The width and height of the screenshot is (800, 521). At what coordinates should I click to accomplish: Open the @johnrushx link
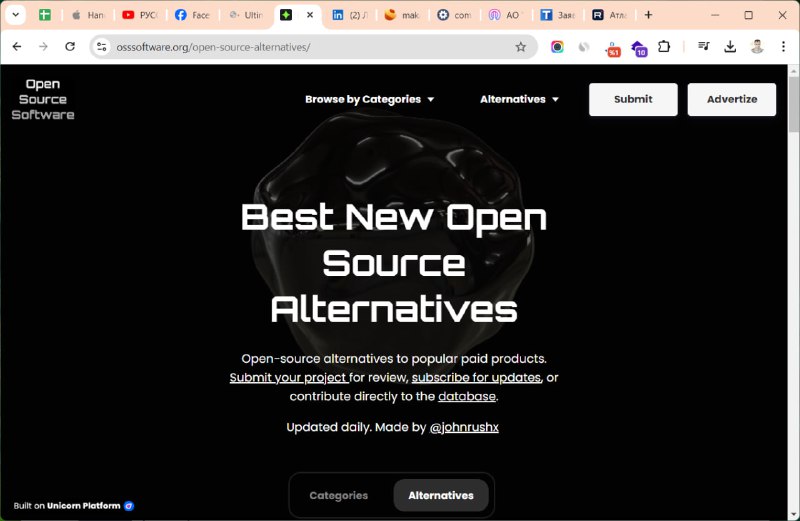[464, 427]
